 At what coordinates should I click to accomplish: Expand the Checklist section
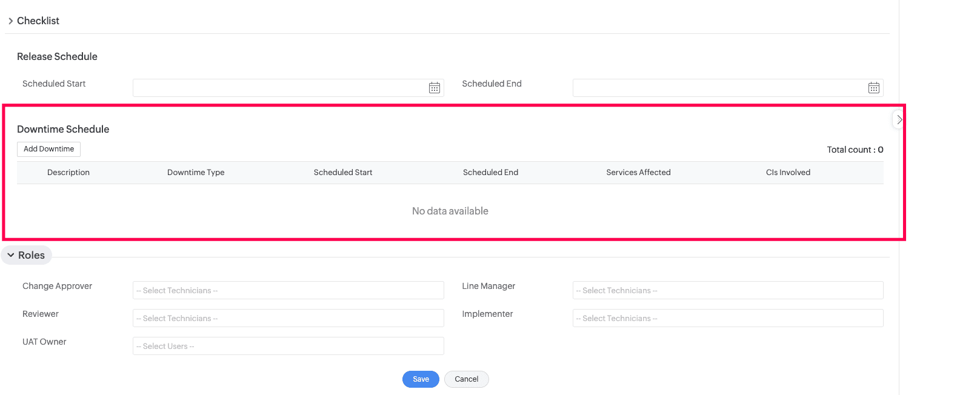point(34,21)
